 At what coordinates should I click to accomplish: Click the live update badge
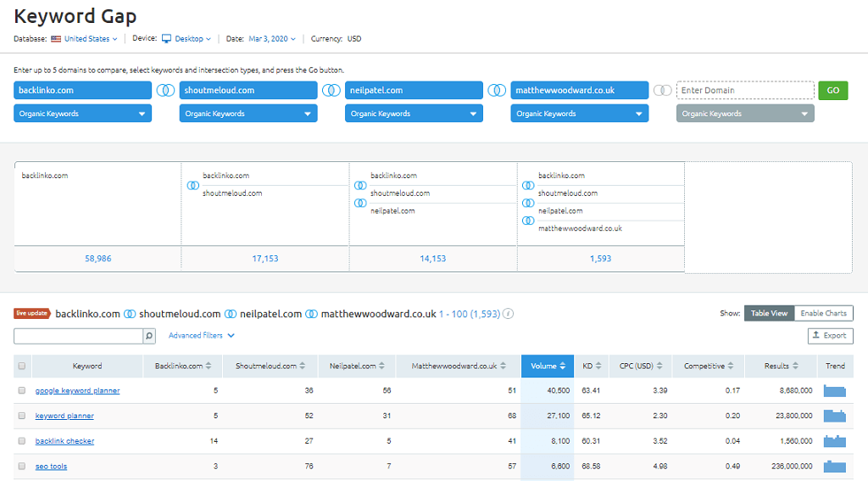coord(32,314)
